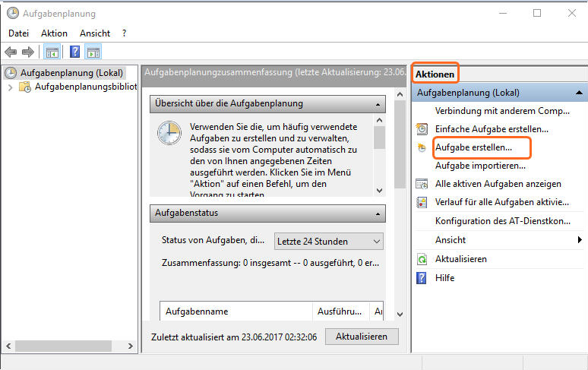The width and height of the screenshot is (588, 370).
Task: Click the Aufgabenplanung title bar clock icon
Action: click(x=13, y=13)
